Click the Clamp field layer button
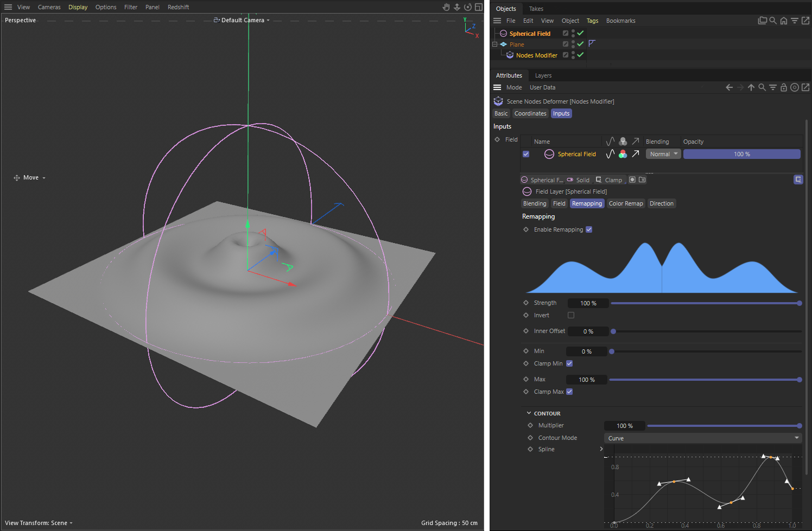The image size is (812, 531). tap(609, 180)
